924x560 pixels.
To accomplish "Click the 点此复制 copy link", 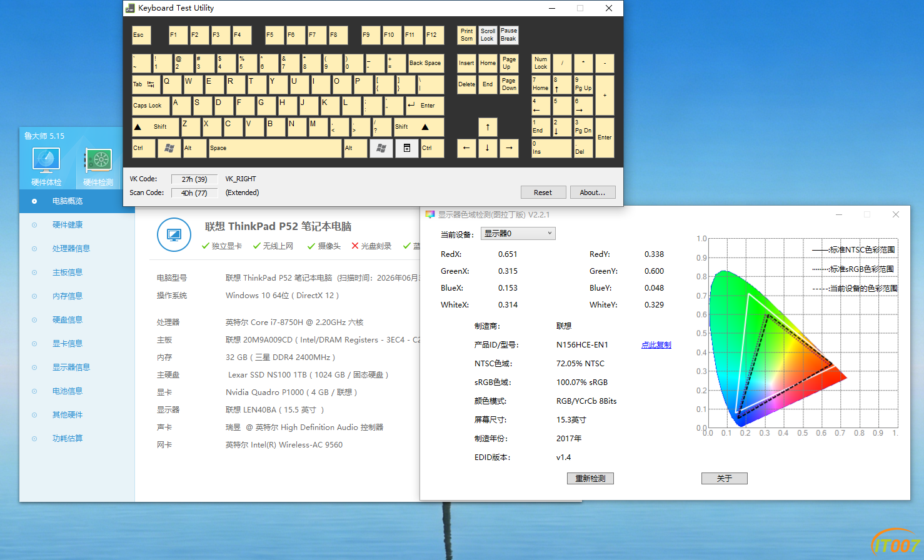I will coord(656,345).
